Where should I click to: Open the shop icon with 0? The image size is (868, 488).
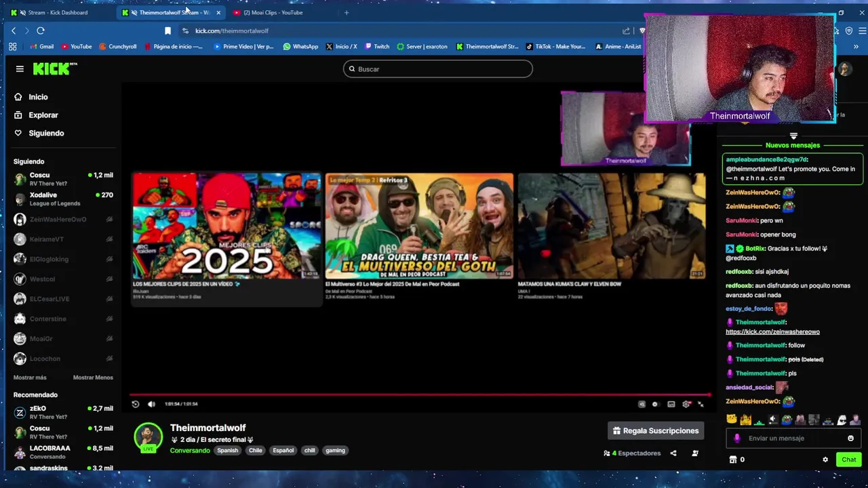click(737, 460)
